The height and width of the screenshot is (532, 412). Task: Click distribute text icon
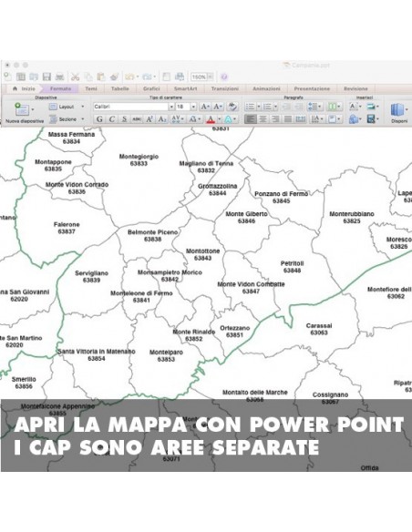click(301, 119)
